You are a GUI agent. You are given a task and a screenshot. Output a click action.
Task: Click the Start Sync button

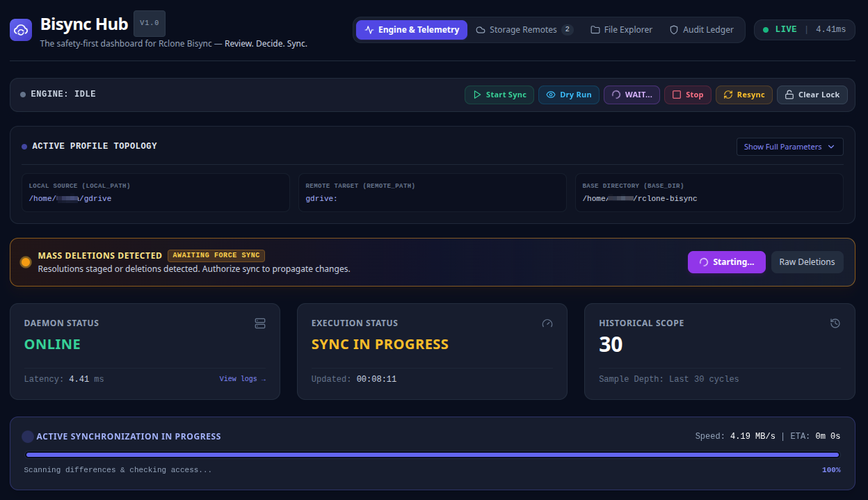(499, 95)
